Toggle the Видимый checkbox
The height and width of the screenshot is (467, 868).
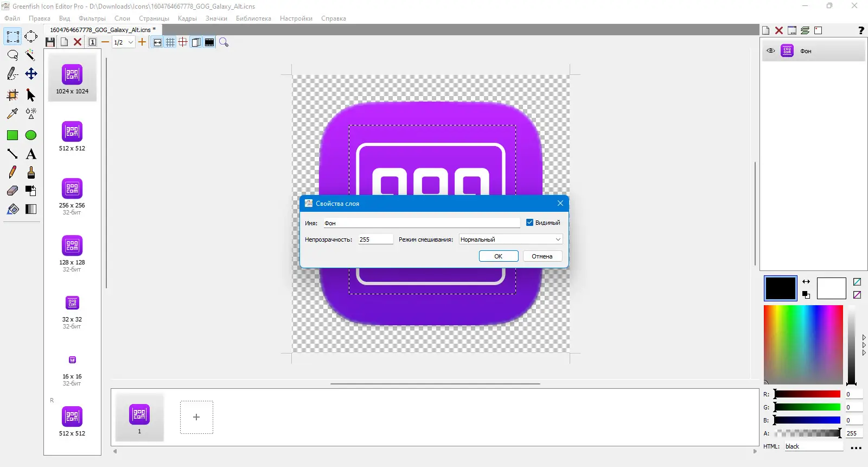530,223
